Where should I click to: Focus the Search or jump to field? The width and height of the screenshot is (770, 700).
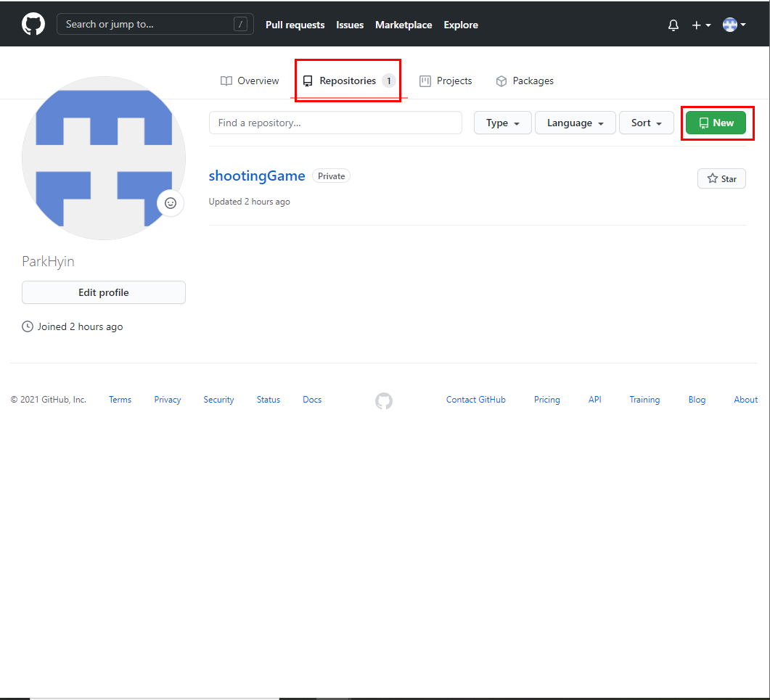pyautogui.click(x=155, y=24)
